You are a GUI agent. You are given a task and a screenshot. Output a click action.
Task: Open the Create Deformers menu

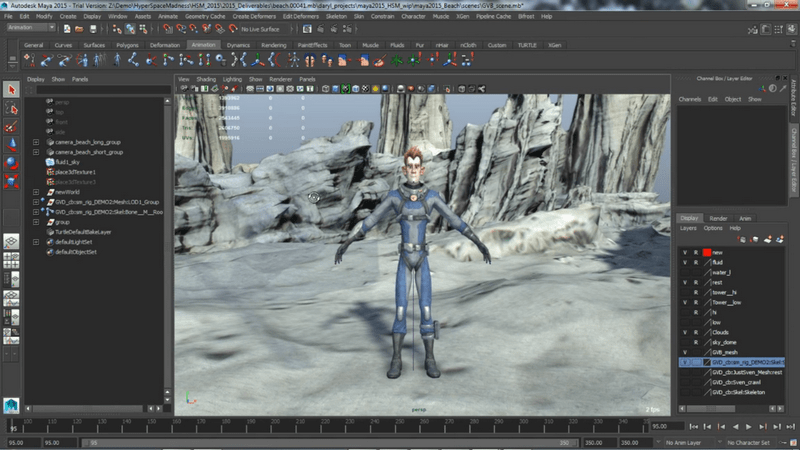click(x=254, y=16)
